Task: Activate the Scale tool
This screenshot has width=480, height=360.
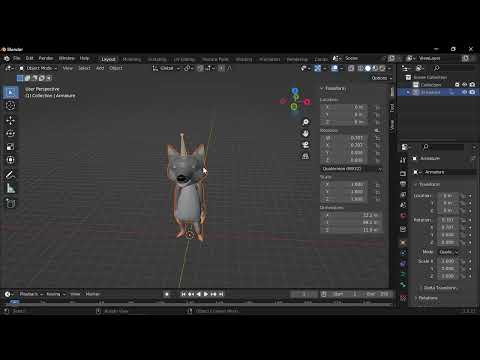Action: point(11,147)
